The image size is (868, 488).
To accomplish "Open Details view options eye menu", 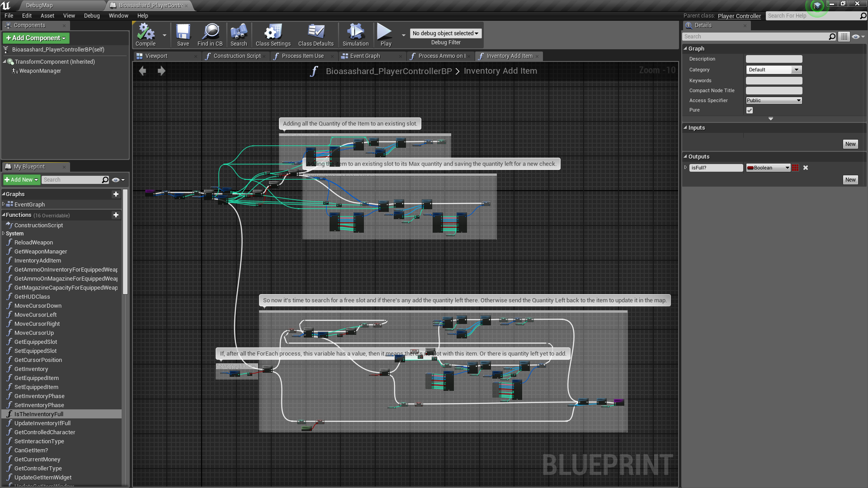I will [x=858, y=37].
